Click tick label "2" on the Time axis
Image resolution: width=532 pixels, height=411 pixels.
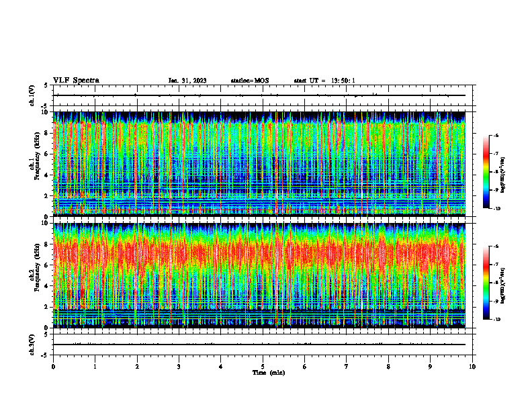137,367
